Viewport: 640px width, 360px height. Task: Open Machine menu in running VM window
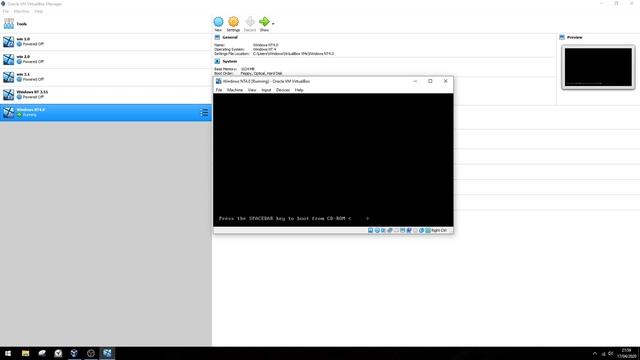pyautogui.click(x=235, y=90)
